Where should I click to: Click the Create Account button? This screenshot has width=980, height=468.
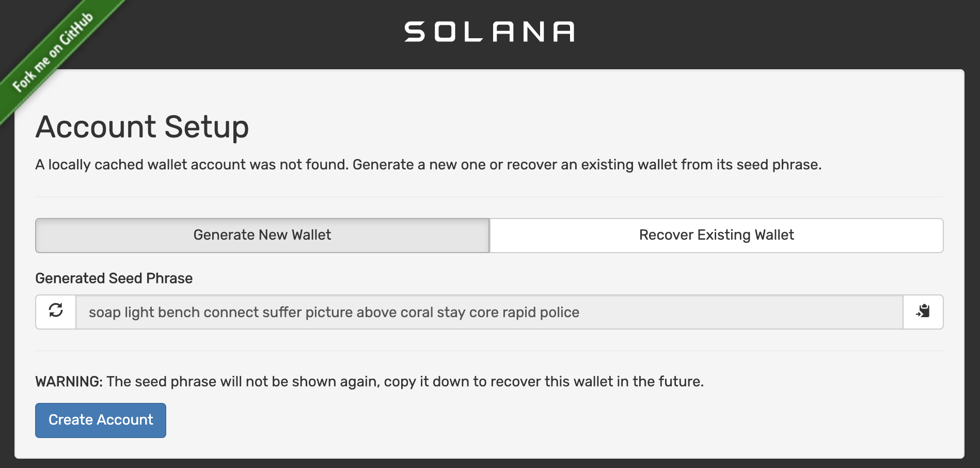(x=100, y=420)
